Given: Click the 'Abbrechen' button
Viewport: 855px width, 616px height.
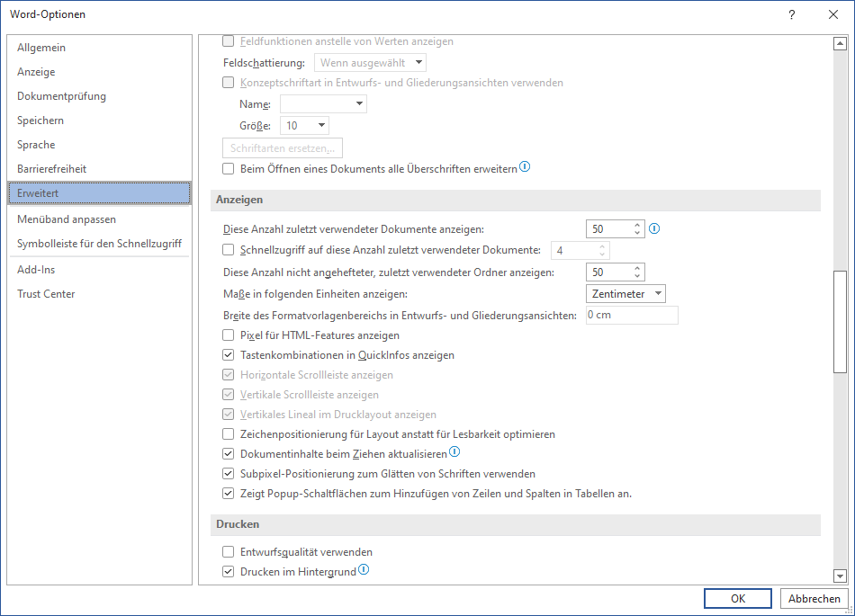Looking at the screenshot, I should [814, 599].
